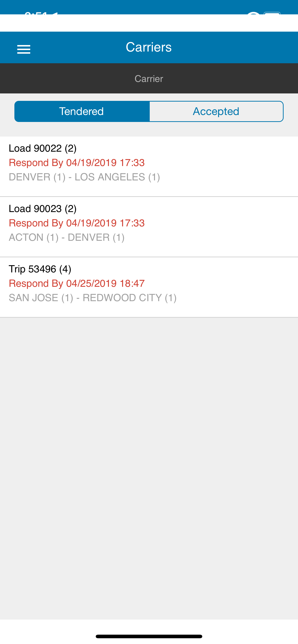Switch to the Tendered tab

[82, 111]
